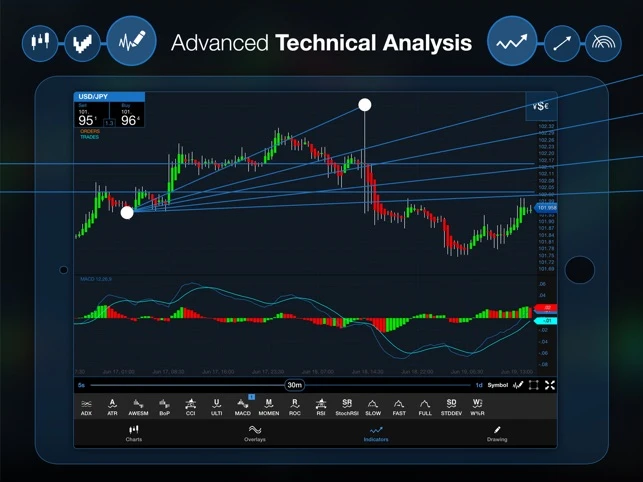The height and width of the screenshot is (482, 643).
Task: Open the Symbol selector
Action: click(x=497, y=385)
